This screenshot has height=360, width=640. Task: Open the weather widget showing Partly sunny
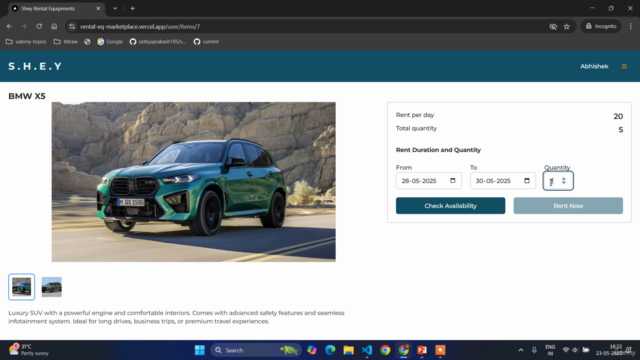(x=29, y=350)
